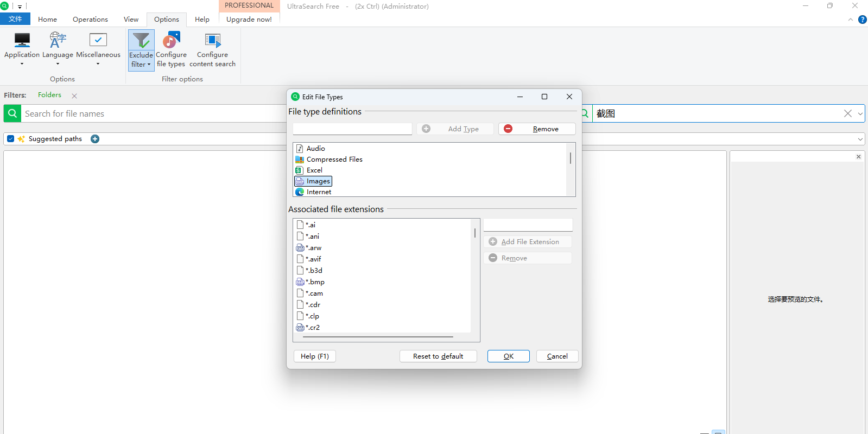Open the Application options icon
The width and height of the screenshot is (868, 434).
click(22, 41)
